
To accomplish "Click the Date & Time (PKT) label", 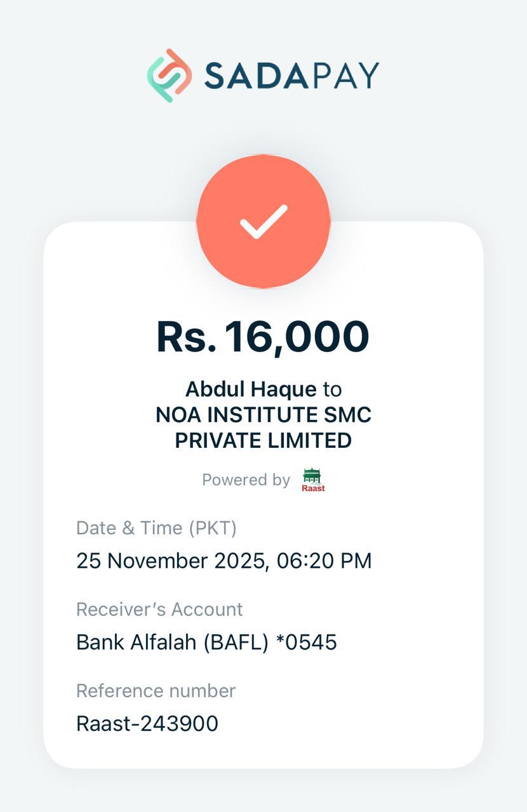I will (156, 528).
